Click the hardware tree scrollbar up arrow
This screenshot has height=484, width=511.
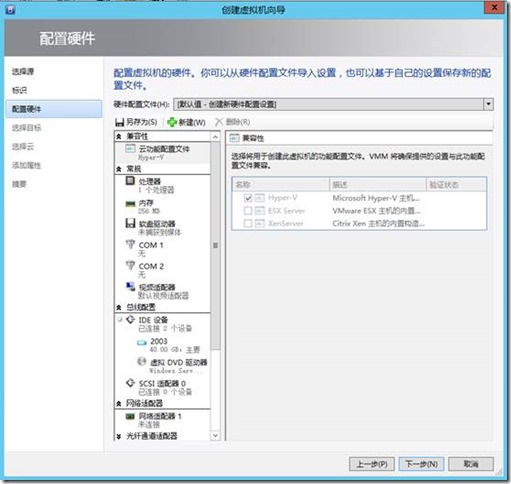tap(215, 137)
